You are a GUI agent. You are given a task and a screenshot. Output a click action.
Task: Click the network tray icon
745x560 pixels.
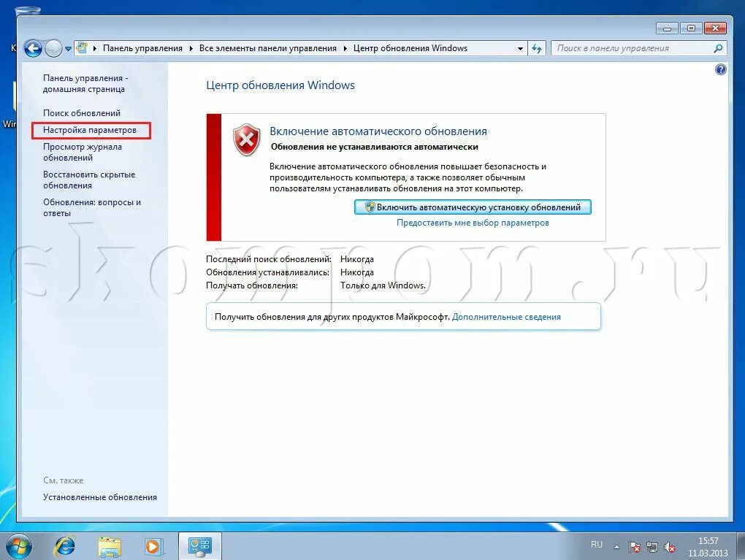(x=652, y=547)
